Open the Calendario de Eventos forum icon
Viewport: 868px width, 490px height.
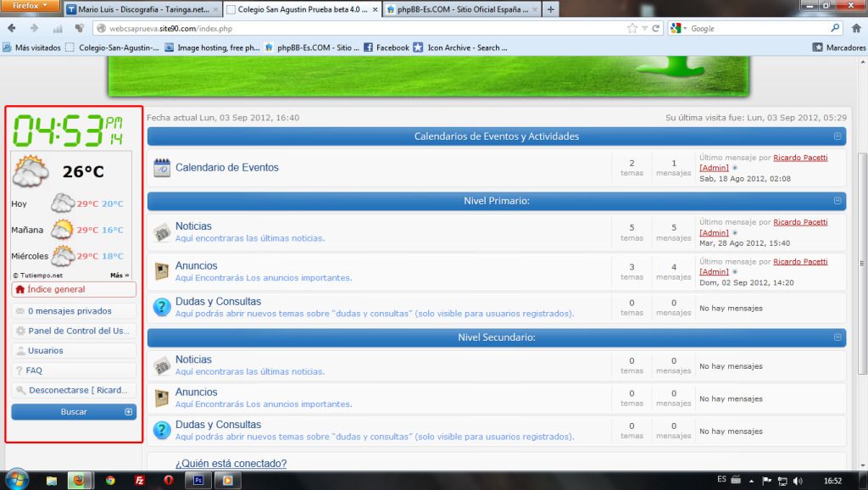pyautogui.click(x=162, y=168)
